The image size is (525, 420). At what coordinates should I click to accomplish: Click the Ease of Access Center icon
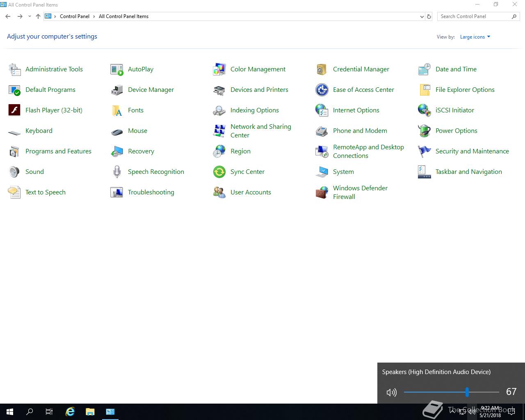coord(322,90)
